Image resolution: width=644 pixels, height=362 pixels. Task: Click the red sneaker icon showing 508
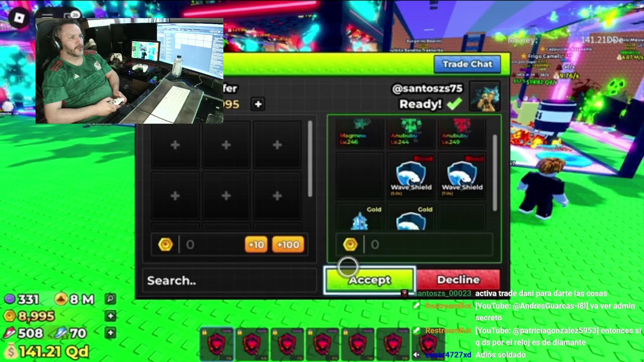point(10,333)
